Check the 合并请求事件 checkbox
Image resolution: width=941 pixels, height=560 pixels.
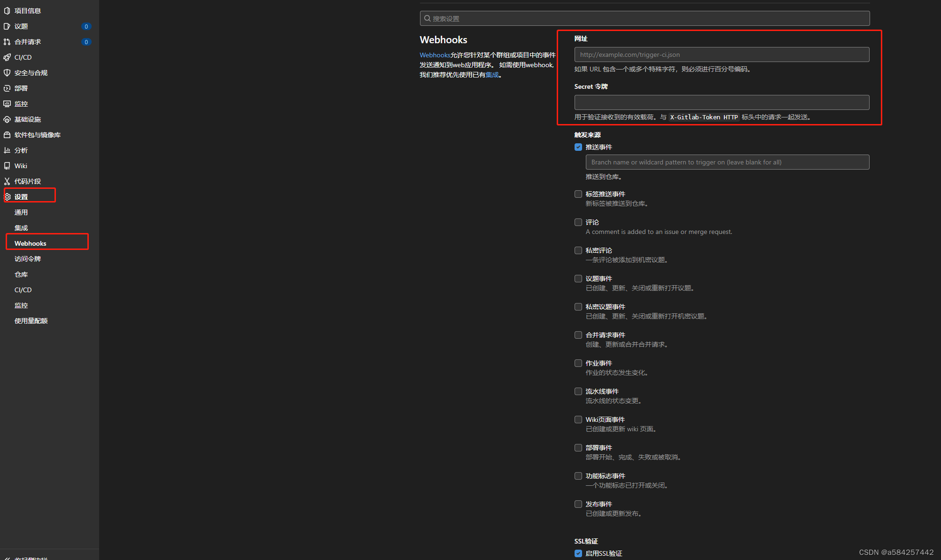coord(578,335)
